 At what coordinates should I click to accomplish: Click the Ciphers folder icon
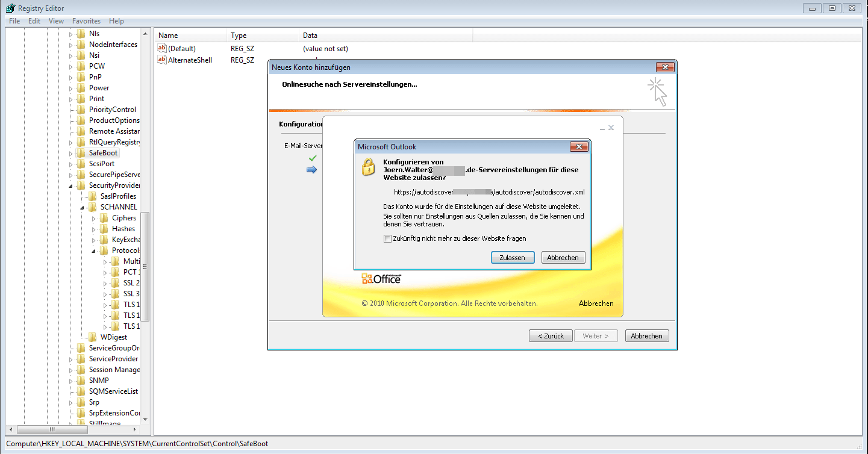click(104, 218)
